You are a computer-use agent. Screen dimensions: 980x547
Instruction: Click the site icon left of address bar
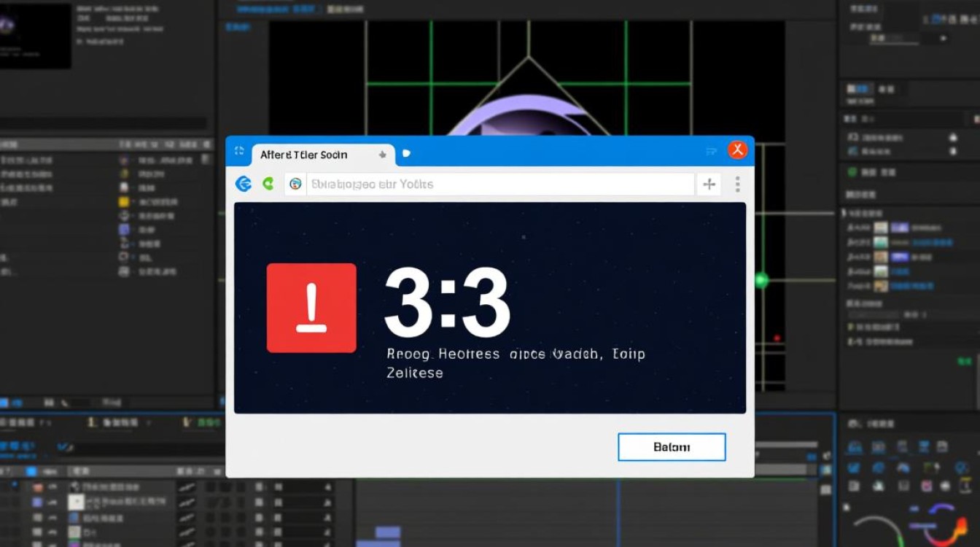295,185
